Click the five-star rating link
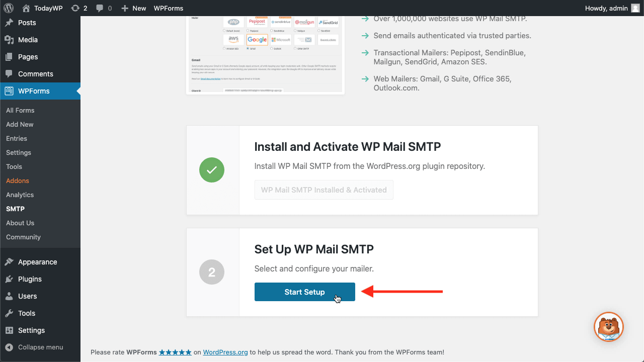Screen dimensions: 644x362 [175, 352]
